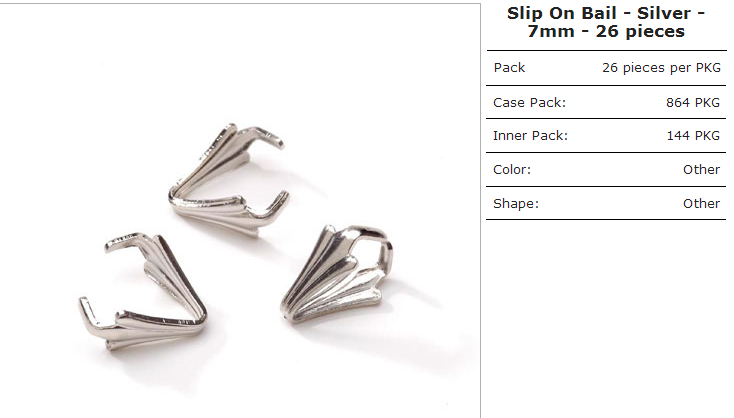Select the Inner Pack label

tap(530, 136)
